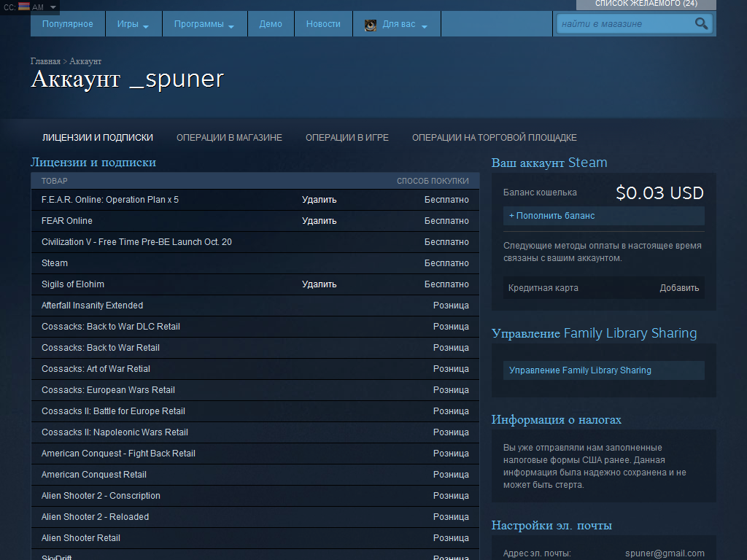Select Cossacks: Back to War Retail row
The height and width of the screenshot is (560, 747).
(x=255, y=348)
